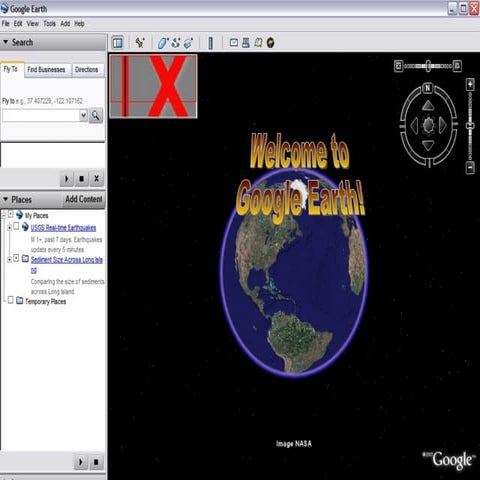Click the Print toolbar icon
480x480 pixels.
tap(246, 42)
